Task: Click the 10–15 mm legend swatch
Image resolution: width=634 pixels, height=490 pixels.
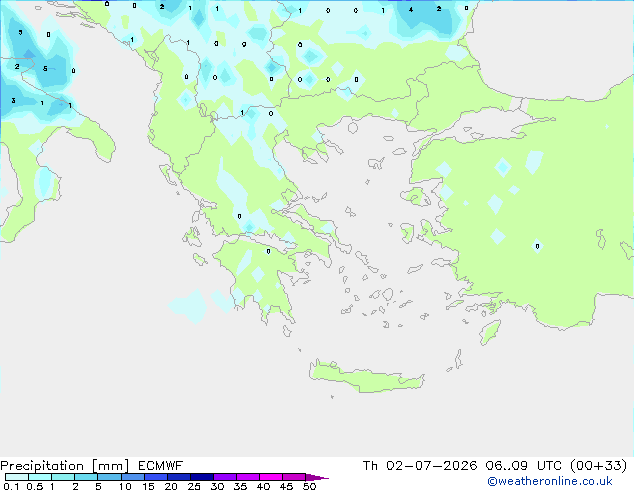Action: pos(132,477)
